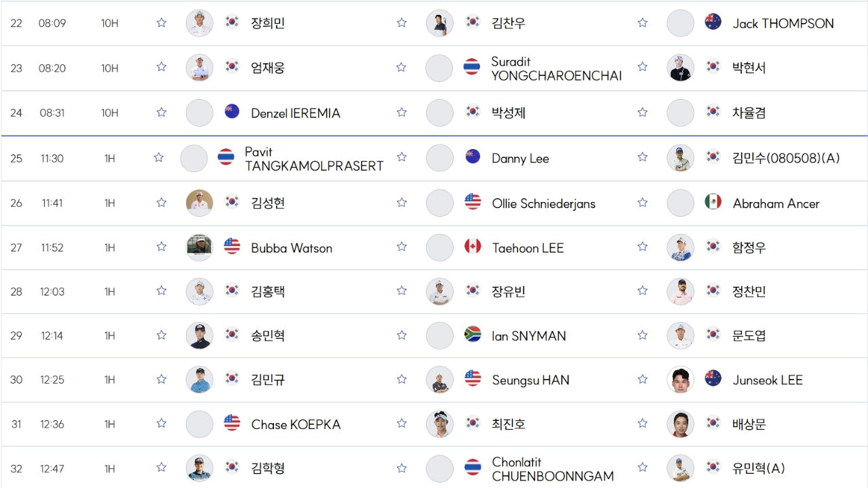The width and height of the screenshot is (868, 488).
Task: Select player name Chonlatit CHUENBOONNGAM
Action: 553,469
